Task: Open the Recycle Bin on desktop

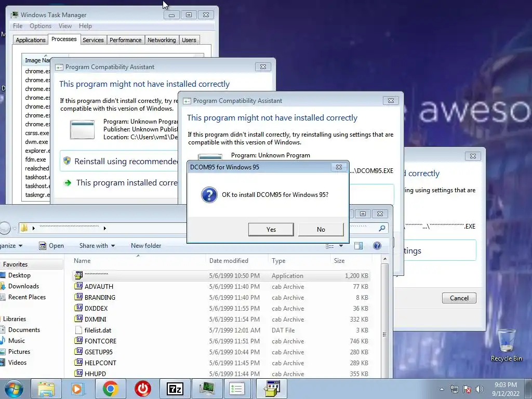Action: [x=506, y=345]
